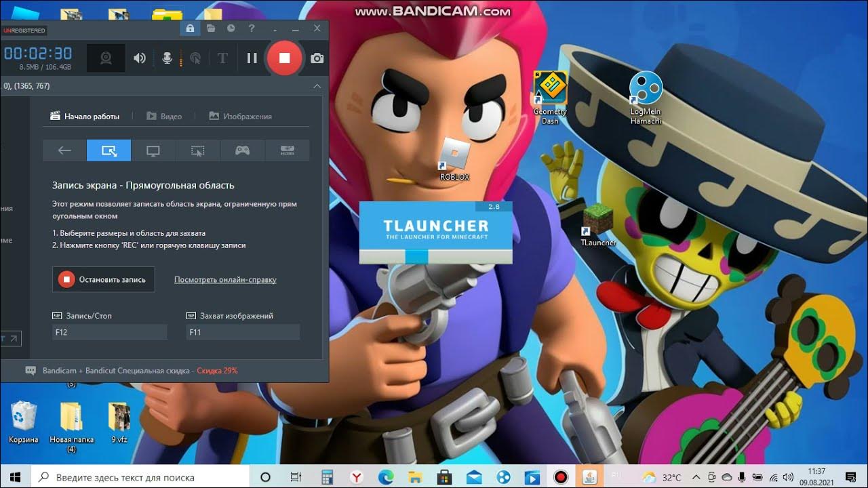Select around mouse recording mode
Screen dimensions: 868x488
pyautogui.click(x=197, y=150)
